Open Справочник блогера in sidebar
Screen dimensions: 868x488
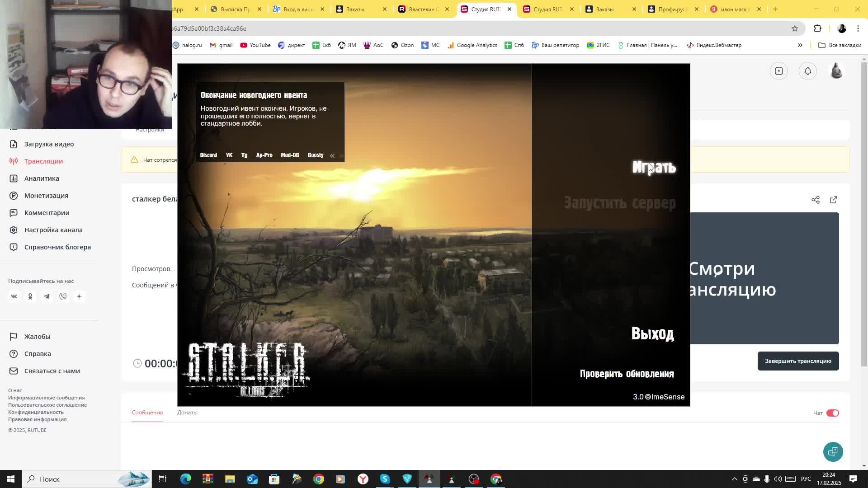point(57,247)
